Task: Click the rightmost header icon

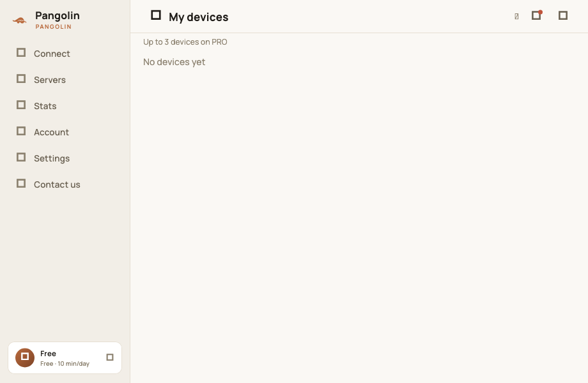Action: [x=563, y=15]
